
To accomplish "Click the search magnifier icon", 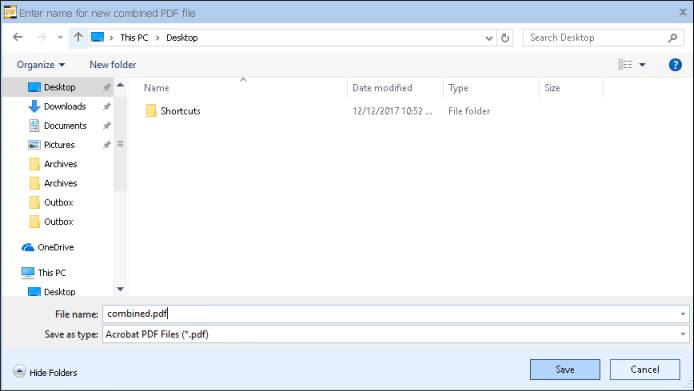I will tap(672, 38).
